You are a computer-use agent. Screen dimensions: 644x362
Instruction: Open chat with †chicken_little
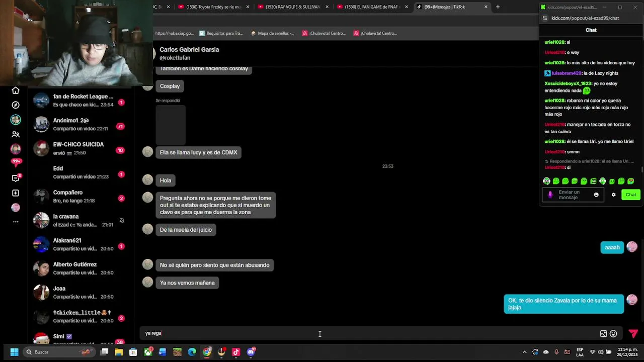click(x=80, y=316)
